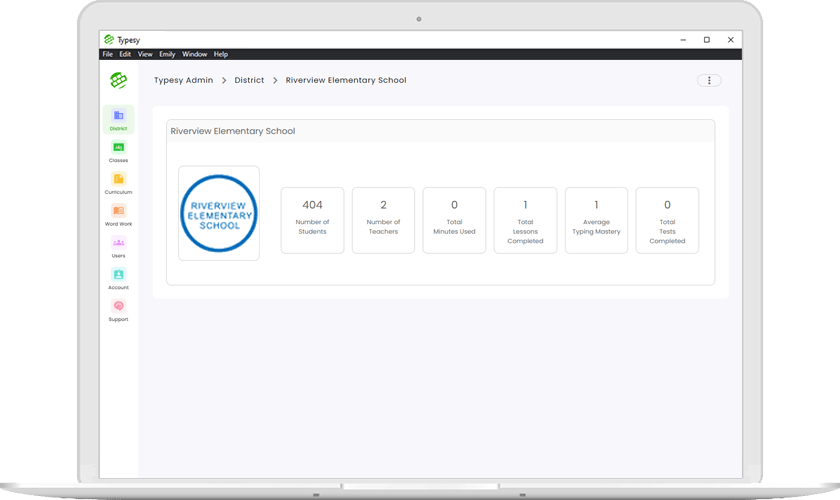The image size is (840, 500).
Task: Click Riverview Elementary School breadcrumb
Action: [x=346, y=80]
